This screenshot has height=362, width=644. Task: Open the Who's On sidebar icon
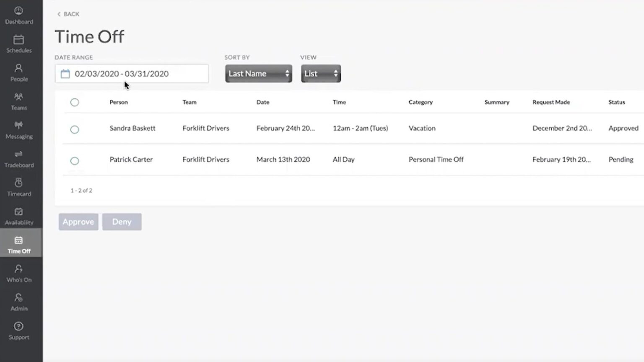click(x=18, y=269)
